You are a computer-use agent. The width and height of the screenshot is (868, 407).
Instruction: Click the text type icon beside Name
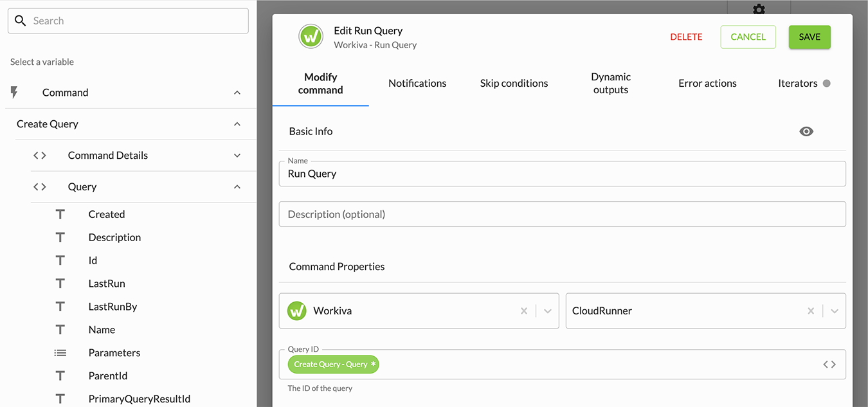coord(60,330)
